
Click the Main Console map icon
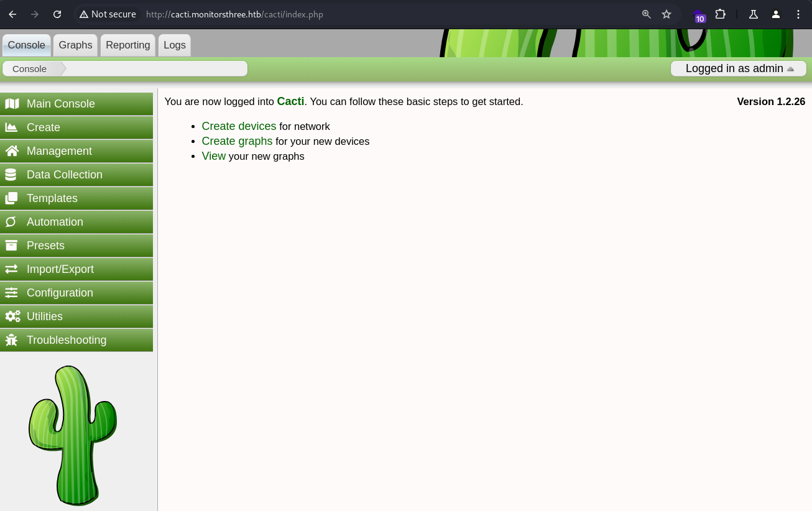(x=12, y=104)
